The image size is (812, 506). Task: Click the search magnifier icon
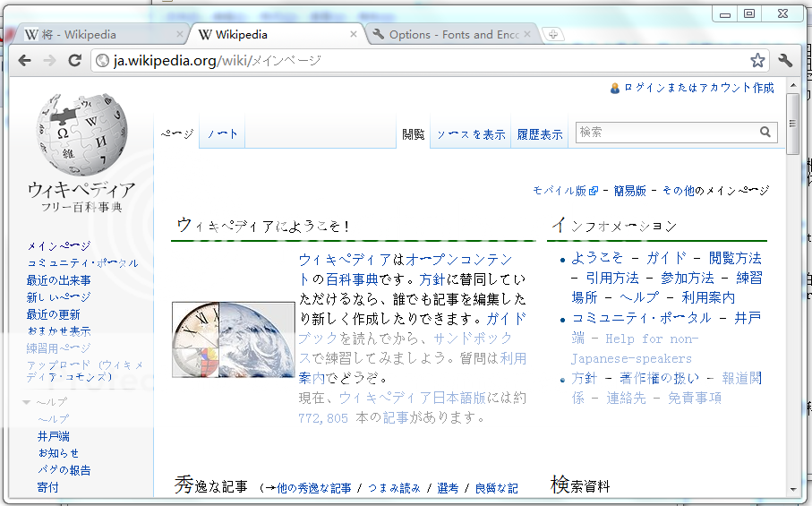(x=765, y=132)
